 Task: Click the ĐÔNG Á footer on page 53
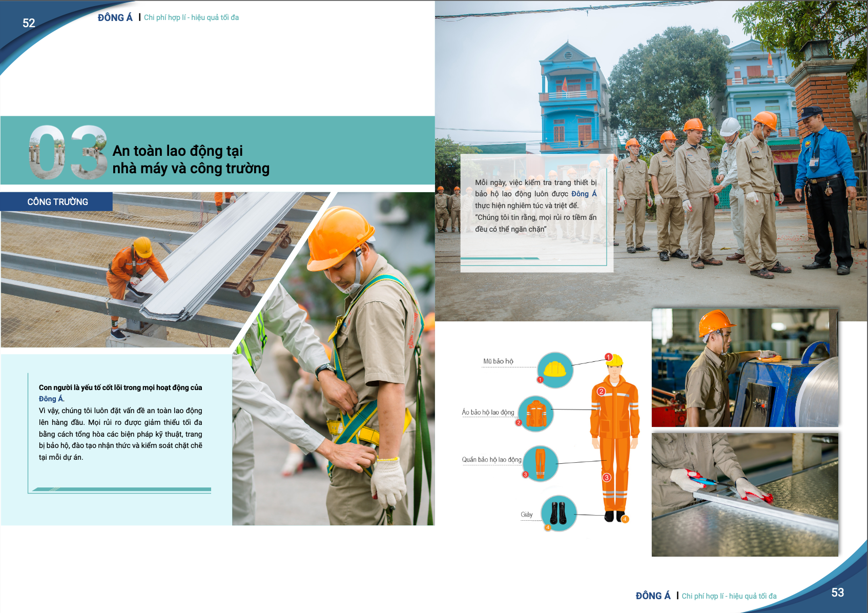653,596
